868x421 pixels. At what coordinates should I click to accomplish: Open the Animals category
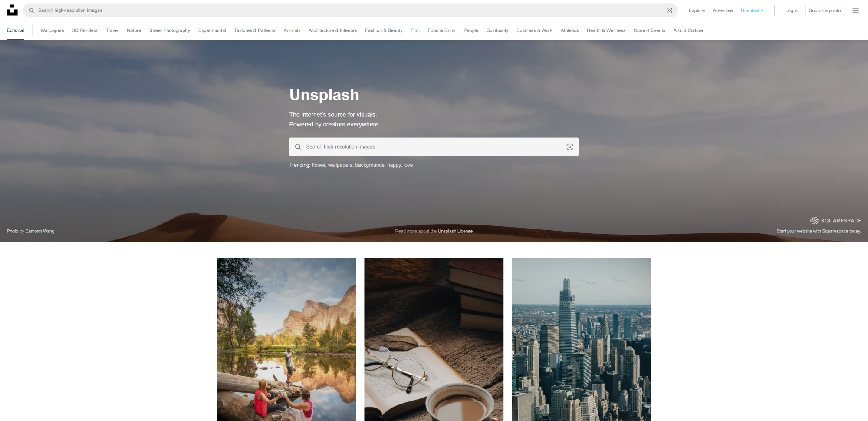click(292, 30)
